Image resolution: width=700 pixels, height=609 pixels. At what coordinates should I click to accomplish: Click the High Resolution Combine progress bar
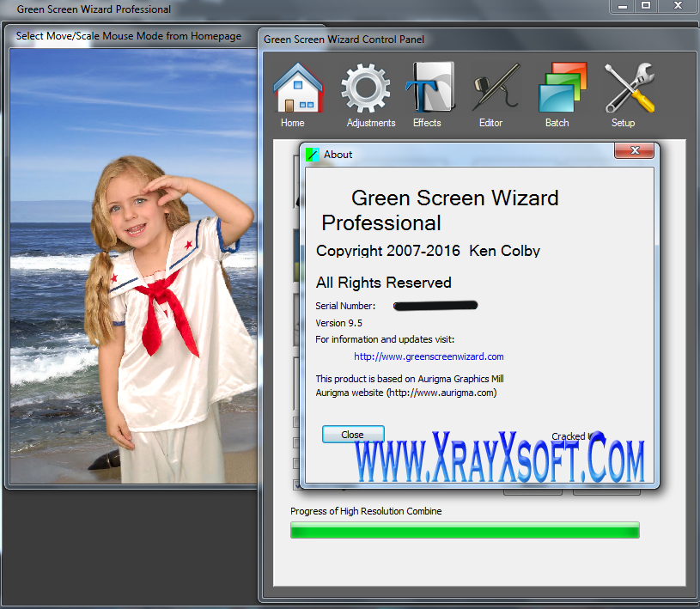pyautogui.click(x=465, y=531)
